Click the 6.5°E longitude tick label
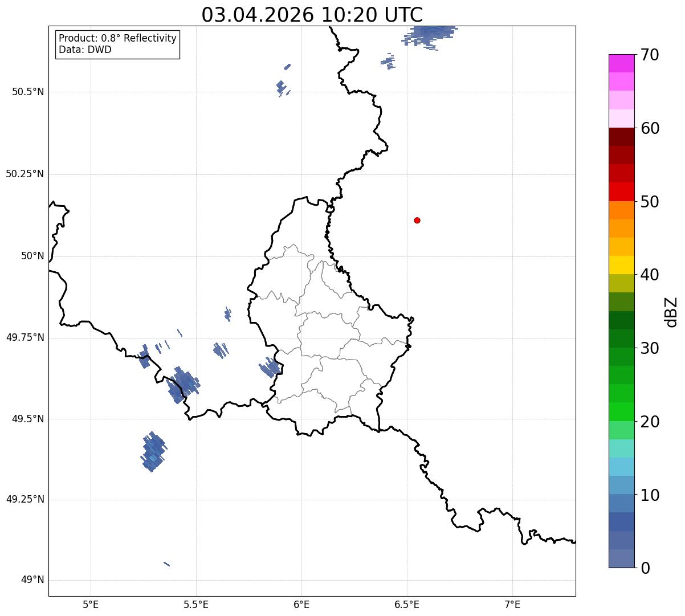685x616 pixels. (x=407, y=604)
